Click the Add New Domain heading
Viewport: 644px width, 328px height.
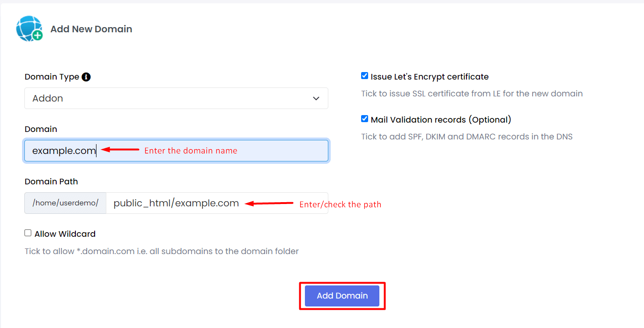pos(91,29)
